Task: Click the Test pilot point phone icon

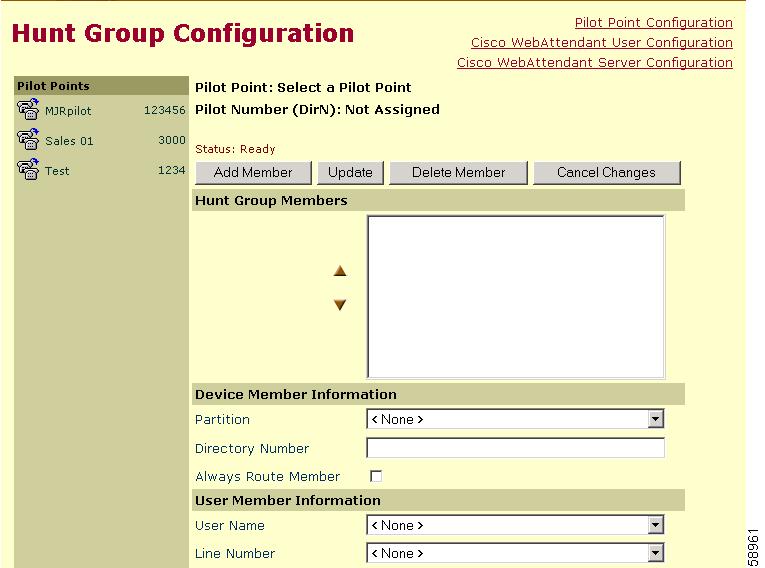Action: point(28,169)
